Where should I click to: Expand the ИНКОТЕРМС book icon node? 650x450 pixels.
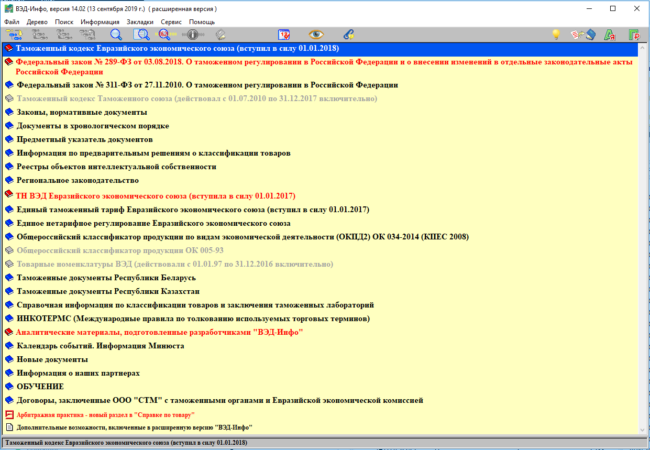pos(9,317)
